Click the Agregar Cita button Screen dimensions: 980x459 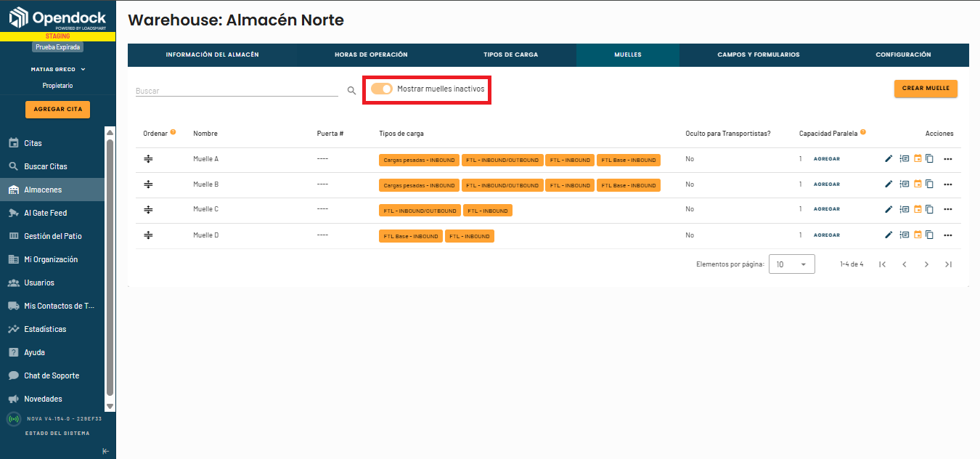click(x=58, y=110)
